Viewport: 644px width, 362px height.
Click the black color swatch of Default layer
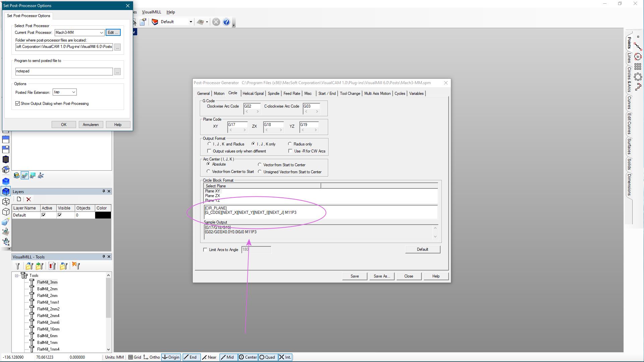tap(103, 215)
